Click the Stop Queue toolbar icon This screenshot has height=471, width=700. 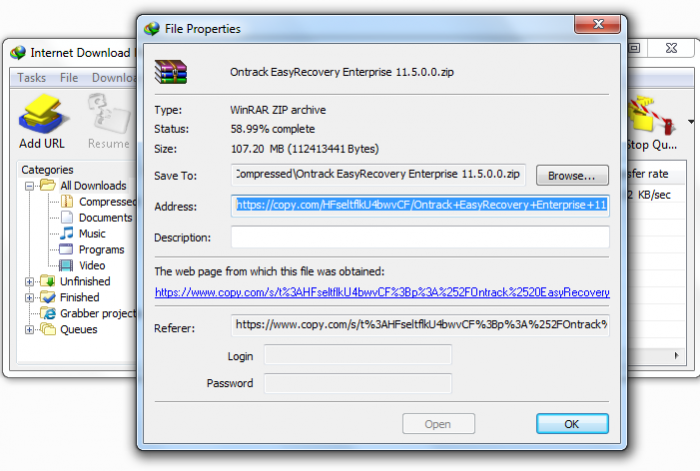(652, 116)
